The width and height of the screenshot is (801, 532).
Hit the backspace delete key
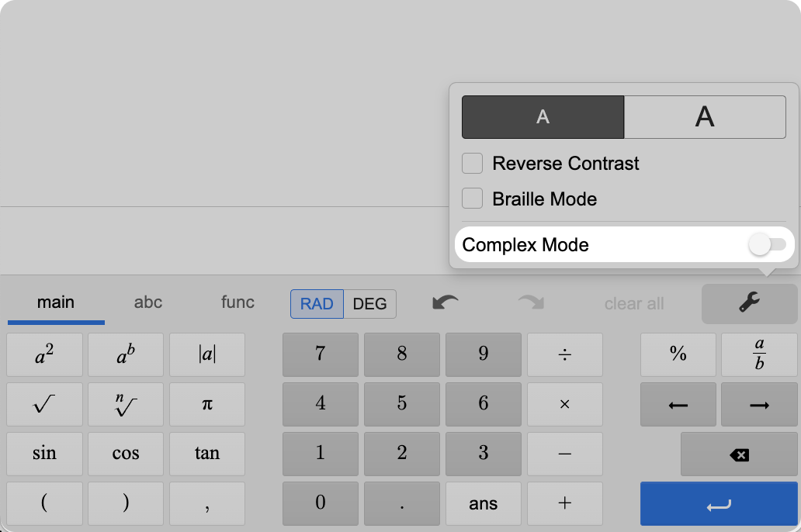pyautogui.click(x=739, y=454)
